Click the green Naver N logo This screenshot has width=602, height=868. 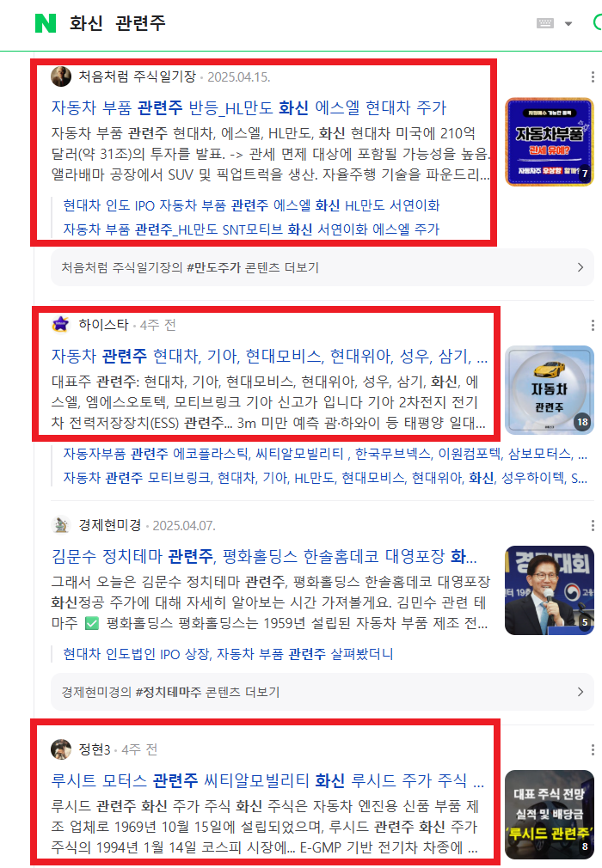(x=46, y=23)
